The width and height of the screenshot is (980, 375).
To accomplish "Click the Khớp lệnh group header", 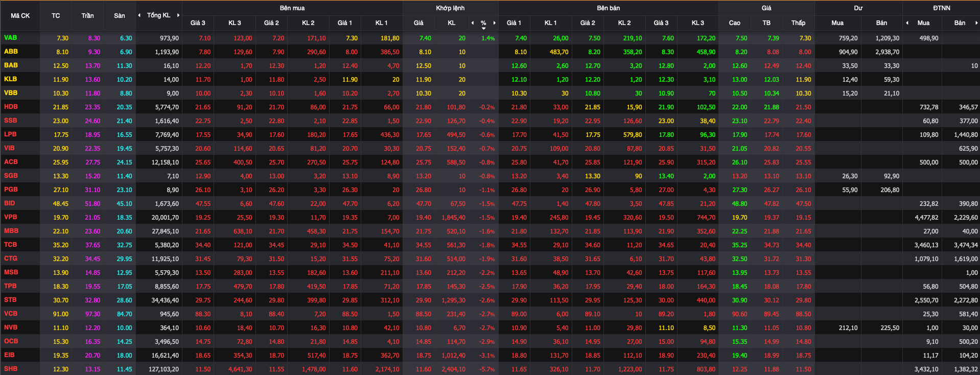I will [x=450, y=8].
